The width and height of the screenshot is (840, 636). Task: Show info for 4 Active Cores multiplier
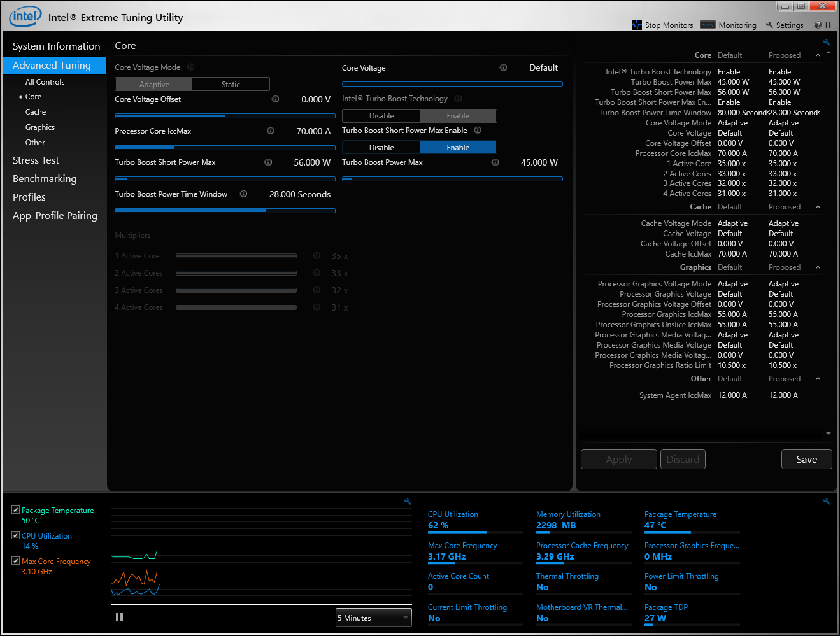(317, 307)
